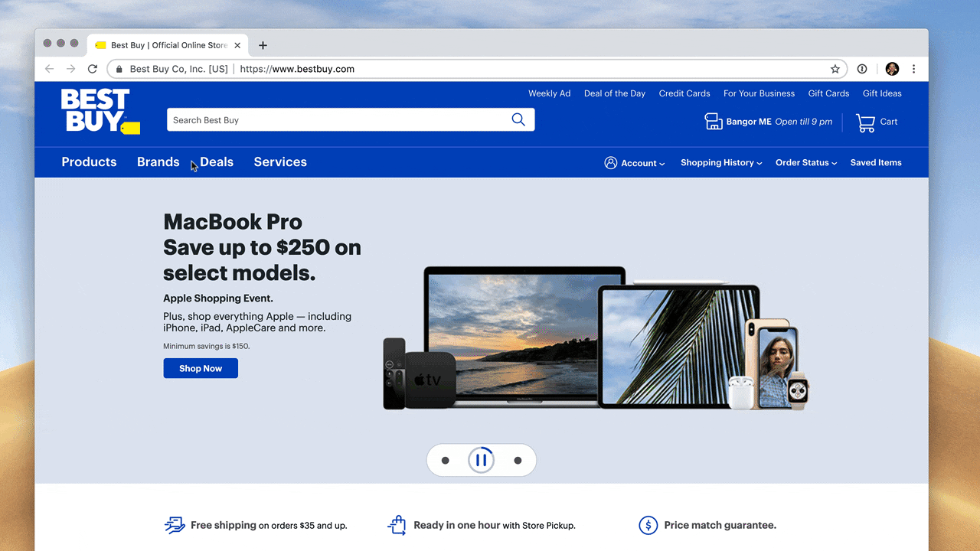Open Deal of the Day
Viewport: 980px width, 551px height.
click(x=615, y=93)
